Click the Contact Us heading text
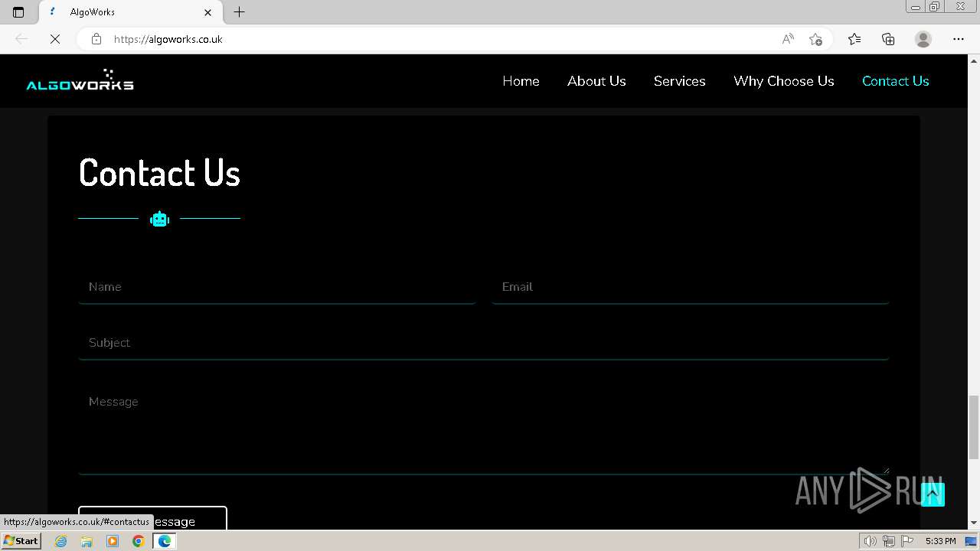 [x=159, y=173]
